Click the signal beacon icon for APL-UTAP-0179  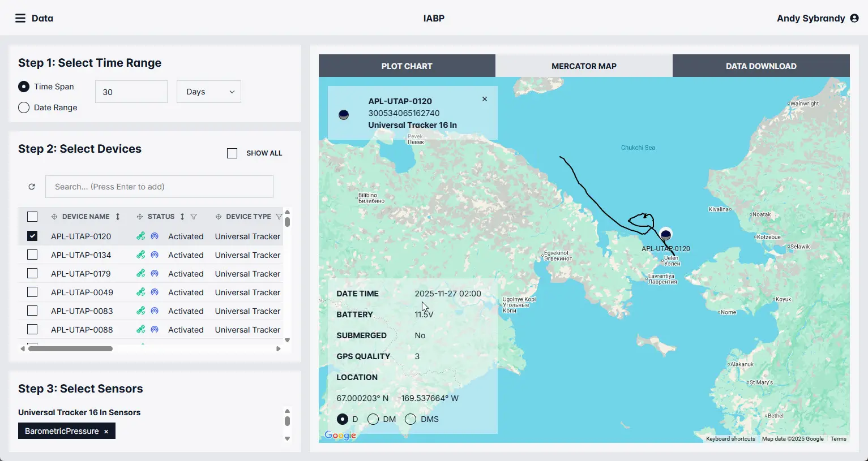[x=155, y=274]
